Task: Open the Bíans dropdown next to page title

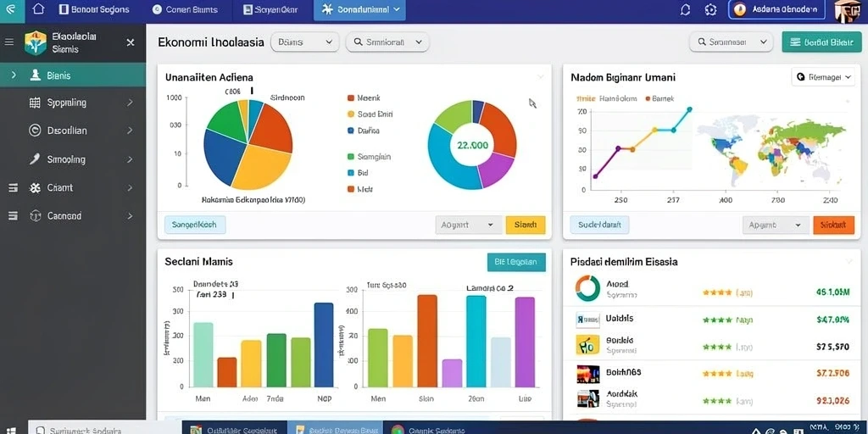Action: click(x=305, y=42)
